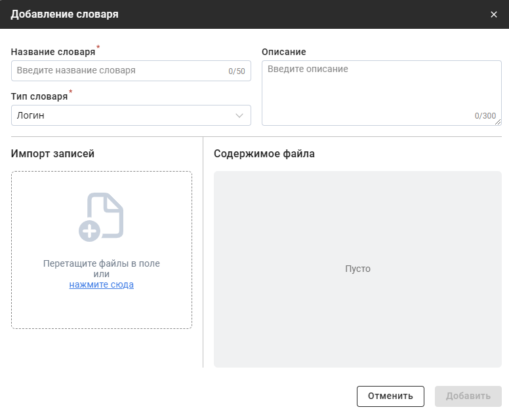Click the resize handle of description textarea

click(499, 122)
